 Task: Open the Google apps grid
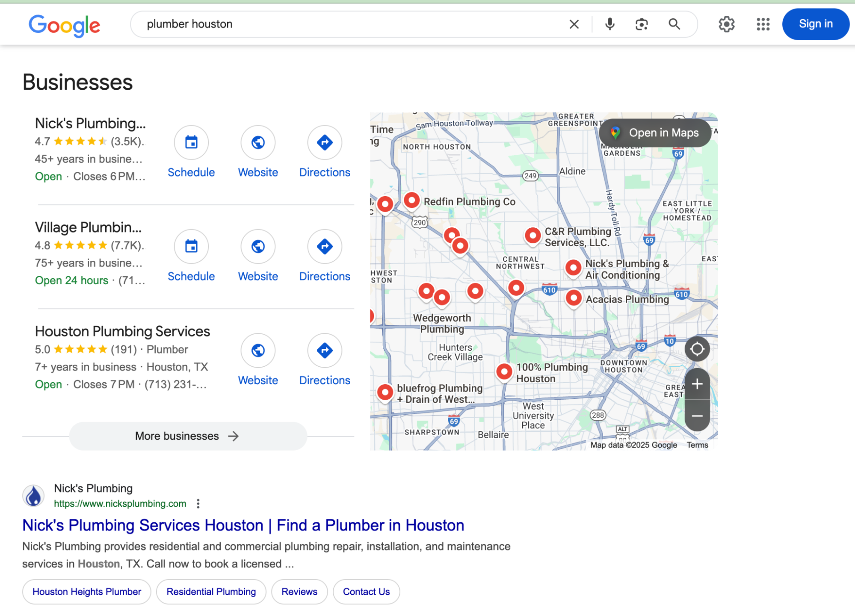point(763,24)
